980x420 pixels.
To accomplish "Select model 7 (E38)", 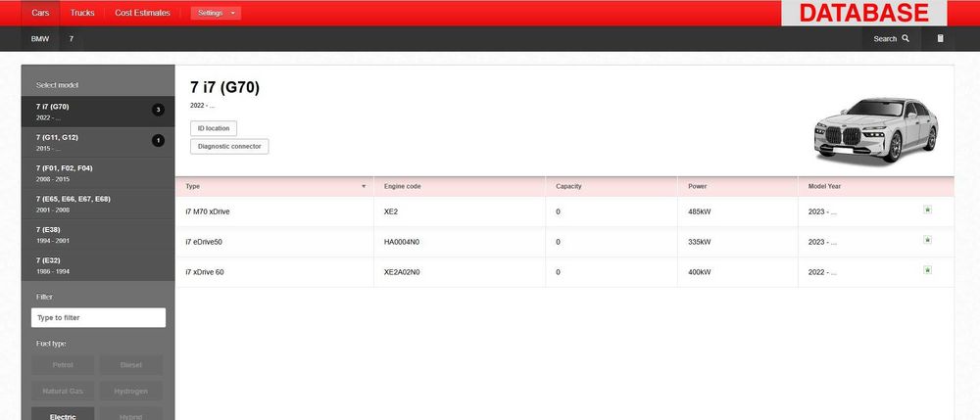I will [98, 235].
